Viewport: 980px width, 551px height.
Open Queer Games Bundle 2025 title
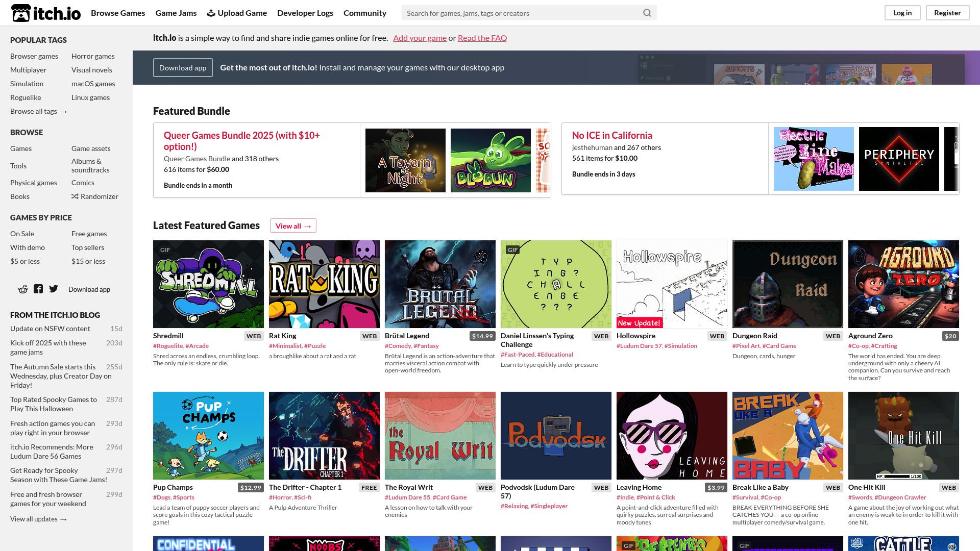coord(242,141)
